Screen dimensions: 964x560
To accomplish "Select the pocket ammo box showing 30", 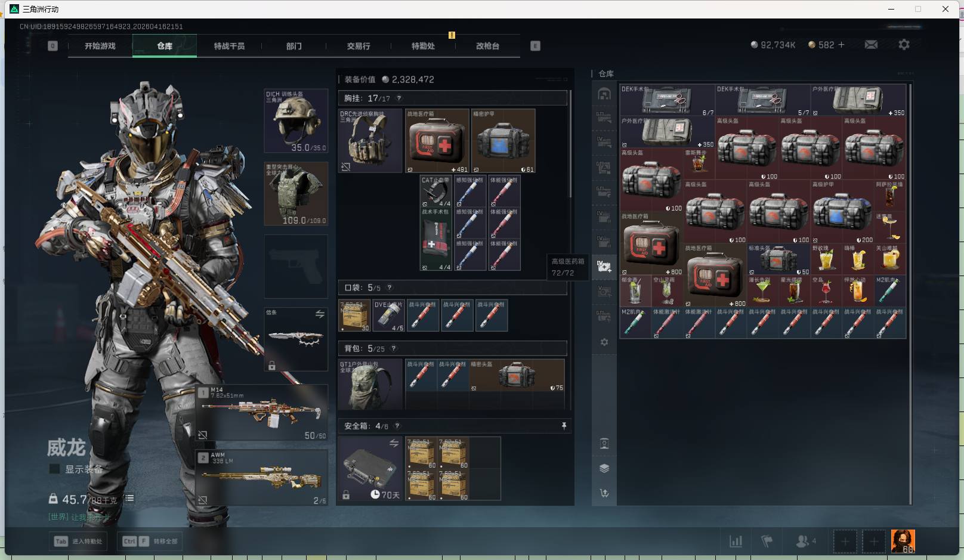I will 354,315.
